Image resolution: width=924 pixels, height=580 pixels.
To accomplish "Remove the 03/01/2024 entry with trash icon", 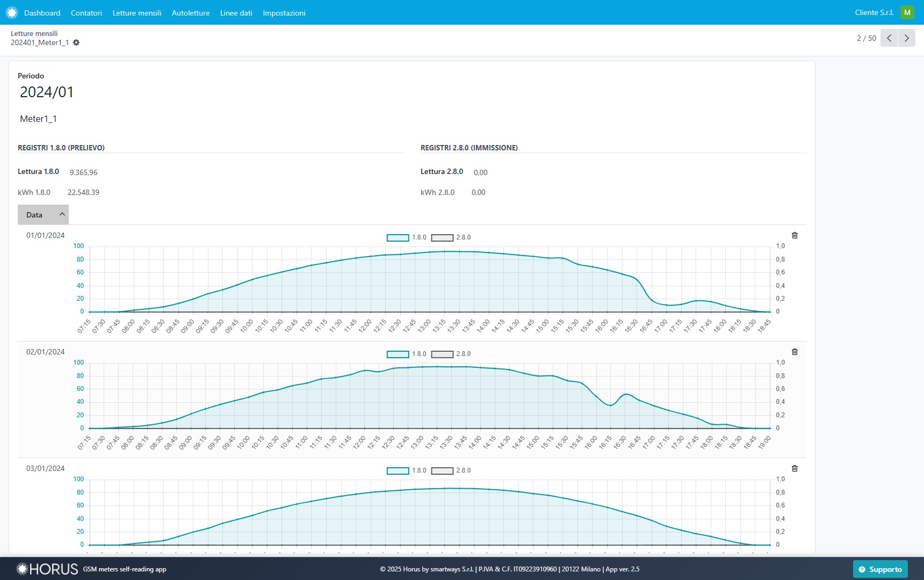I will (x=795, y=468).
